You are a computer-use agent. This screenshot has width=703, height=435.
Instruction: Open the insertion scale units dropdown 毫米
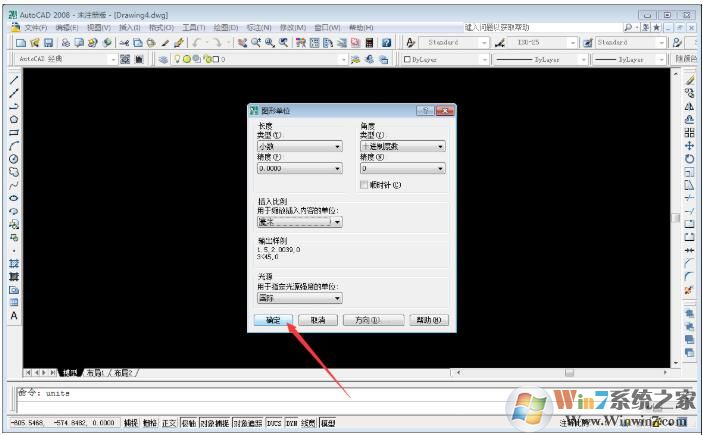[x=300, y=222]
